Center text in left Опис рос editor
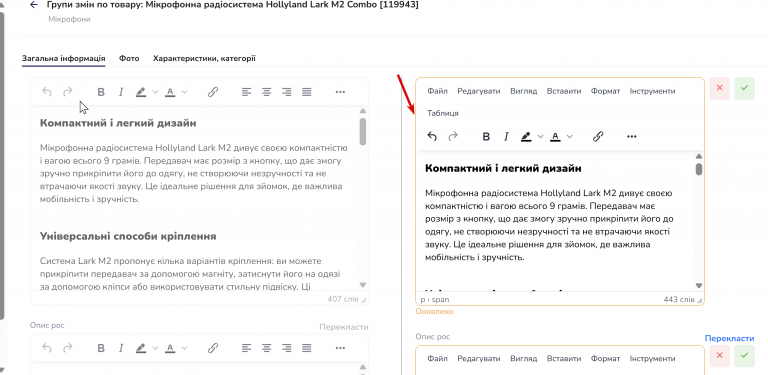 (266, 348)
